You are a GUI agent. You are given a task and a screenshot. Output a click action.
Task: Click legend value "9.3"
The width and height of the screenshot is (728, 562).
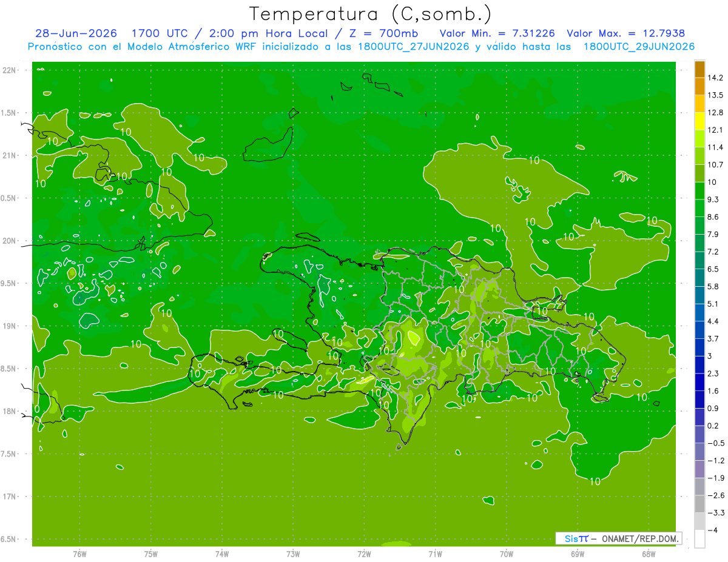[x=713, y=199]
